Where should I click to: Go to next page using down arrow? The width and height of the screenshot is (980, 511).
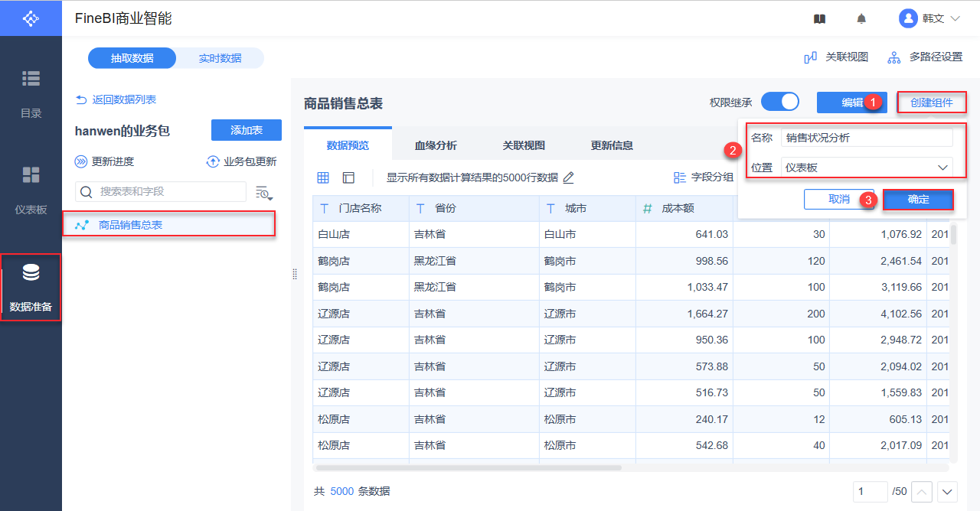948,492
